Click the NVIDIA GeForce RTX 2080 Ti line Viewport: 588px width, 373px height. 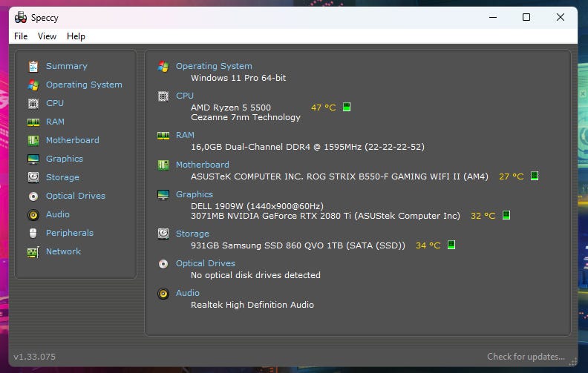(x=325, y=216)
